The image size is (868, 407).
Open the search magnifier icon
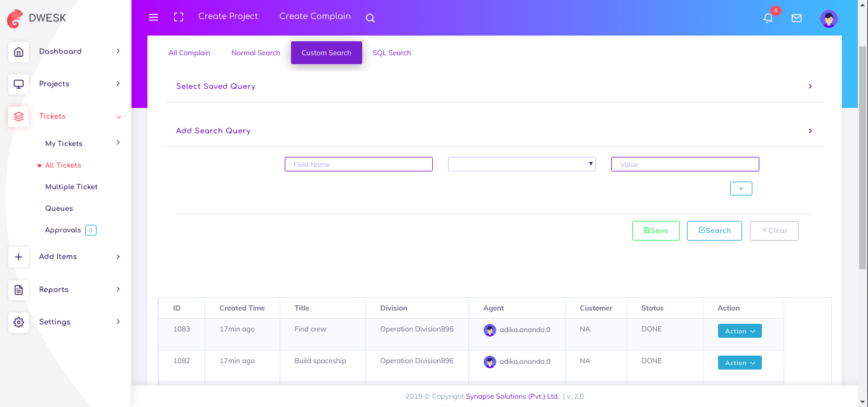[370, 18]
